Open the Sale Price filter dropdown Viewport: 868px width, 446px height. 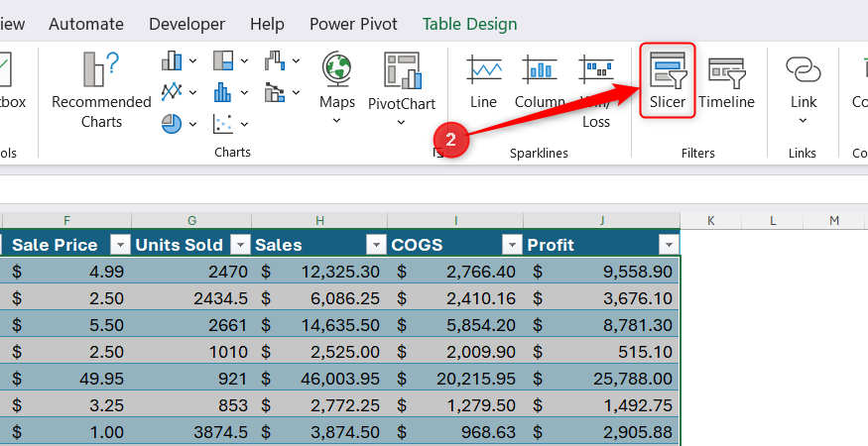pos(120,244)
